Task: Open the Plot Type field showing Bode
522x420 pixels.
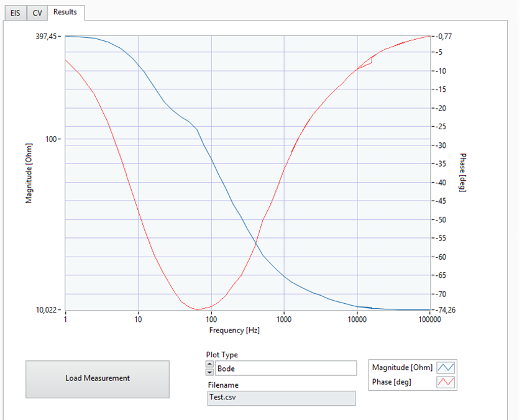Action: (x=286, y=368)
